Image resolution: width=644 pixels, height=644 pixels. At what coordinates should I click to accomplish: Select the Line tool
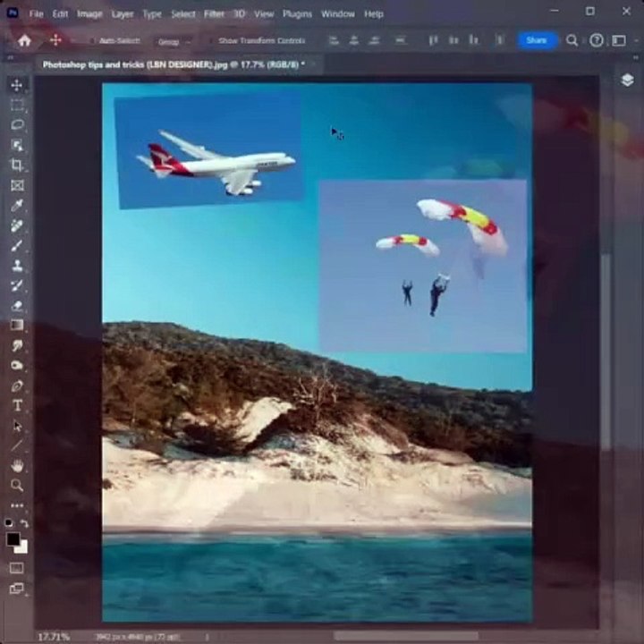[x=17, y=445]
